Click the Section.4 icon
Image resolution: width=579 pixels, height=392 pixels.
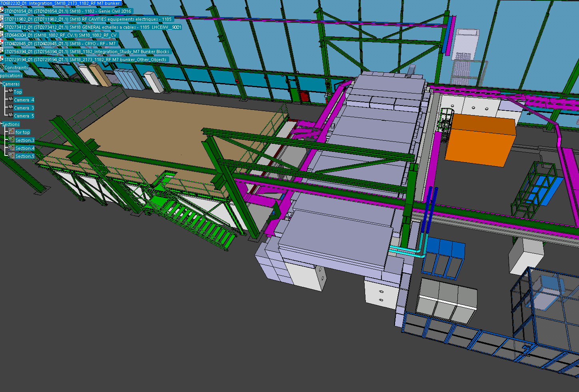click(x=12, y=148)
